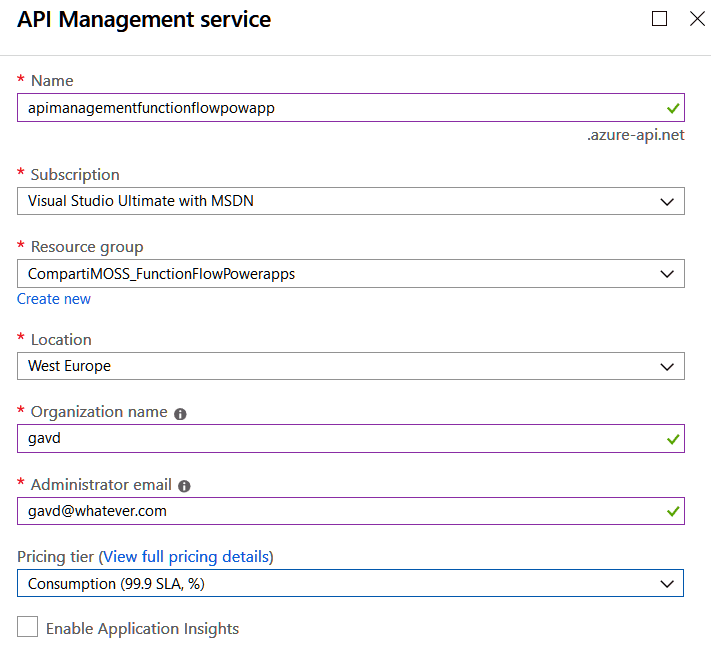Click the Administrator email validation checkmark
Viewport: 711px width, 654px height.
pyautogui.click(x=673, y=511)
